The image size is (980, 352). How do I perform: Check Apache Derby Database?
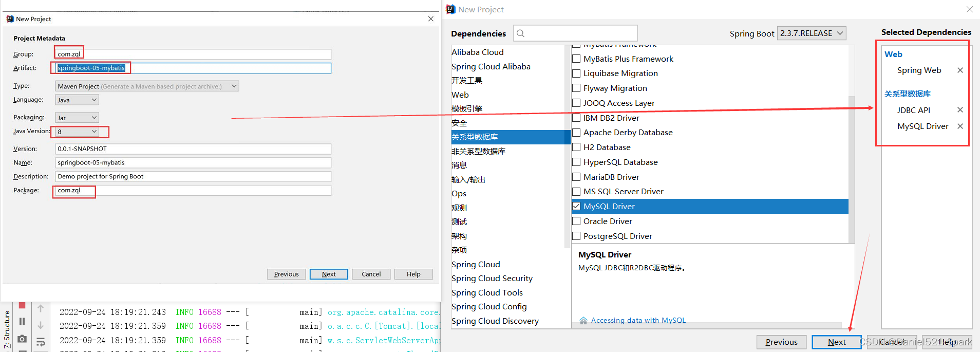pos(576,132)
